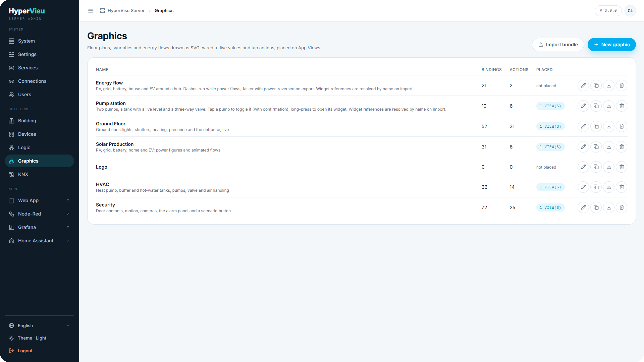Click the Ground Floor graphic name
644x362 pixels.
point(111,124)
